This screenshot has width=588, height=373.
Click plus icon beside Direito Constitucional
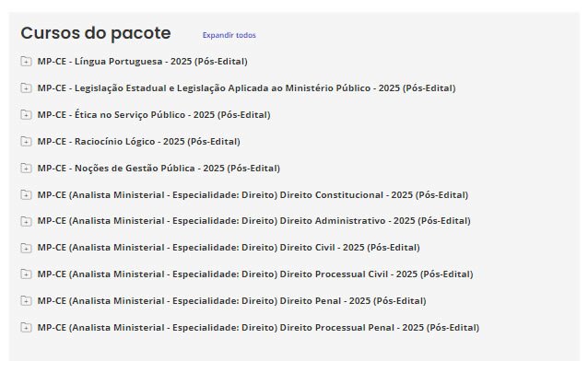coord(26,195)
